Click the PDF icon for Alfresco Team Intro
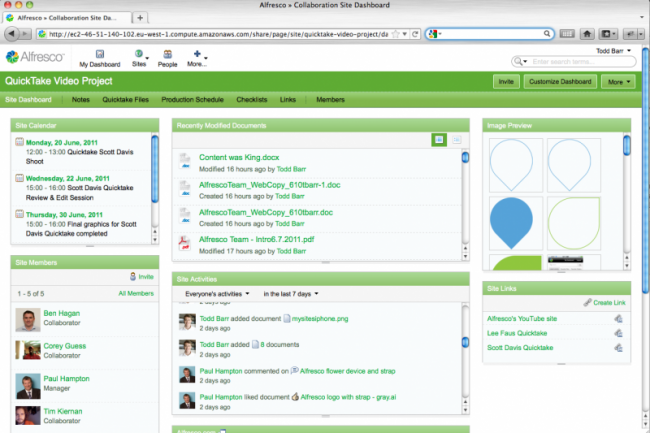Image resolution: width=650 pixels, height=433 pixels. pos(184,243)
